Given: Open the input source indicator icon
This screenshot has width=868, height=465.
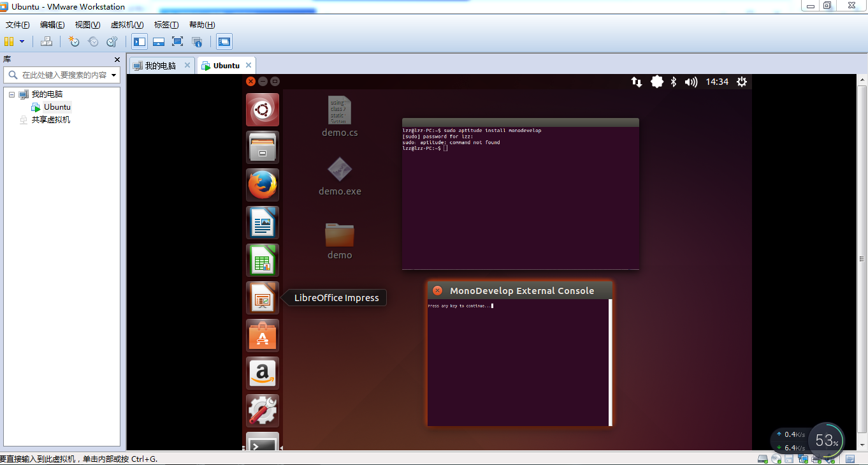Looking at the screenshot, I should (x=656, y=82).
